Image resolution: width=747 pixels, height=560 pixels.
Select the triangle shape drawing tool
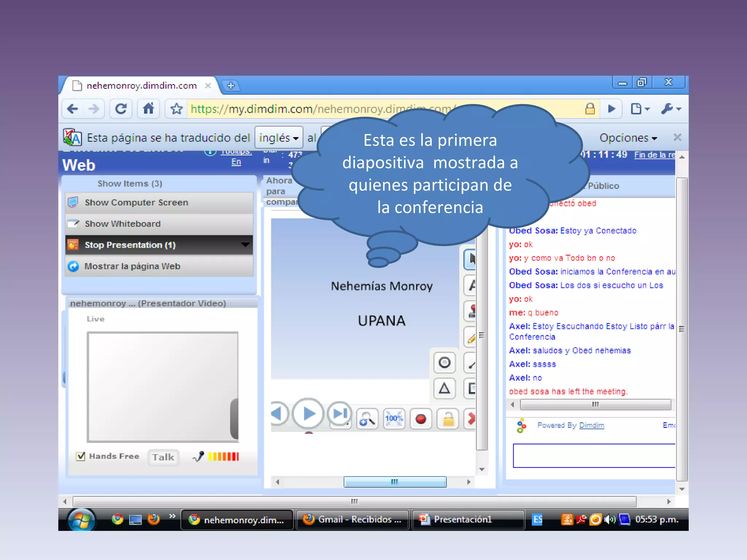click(444, 388)
